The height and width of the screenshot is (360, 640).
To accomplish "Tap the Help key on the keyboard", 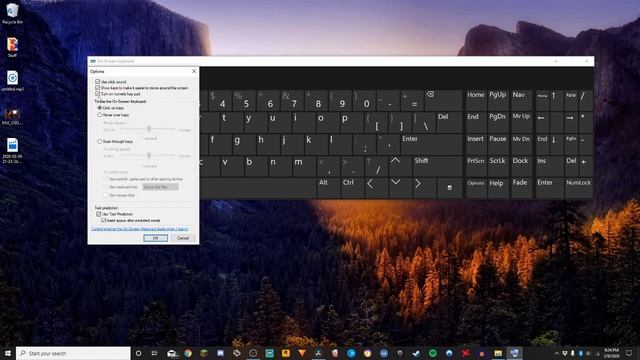I will pyautogui.click(x=498, y=188).
